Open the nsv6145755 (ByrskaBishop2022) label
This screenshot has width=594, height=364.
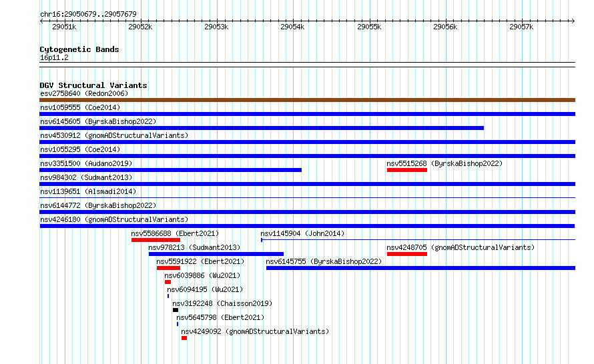click(x=324, y=261)
